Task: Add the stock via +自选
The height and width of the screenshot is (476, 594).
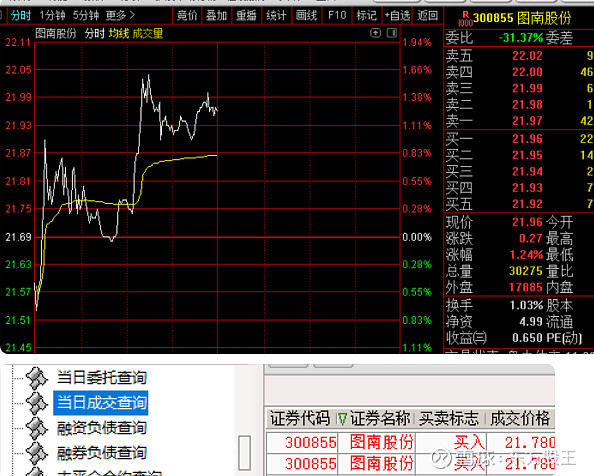Action: pyautogui.click(x=397, y=16)
